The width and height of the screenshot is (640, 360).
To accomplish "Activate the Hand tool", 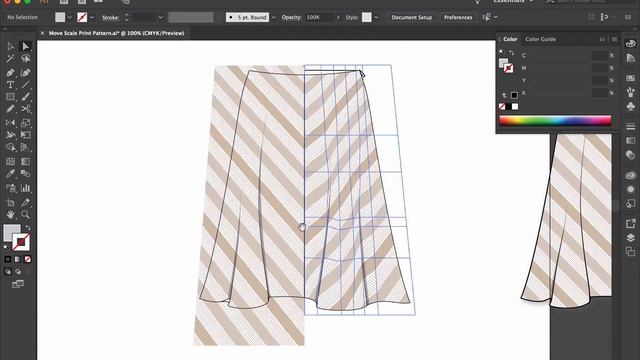I will pos(11,215).
